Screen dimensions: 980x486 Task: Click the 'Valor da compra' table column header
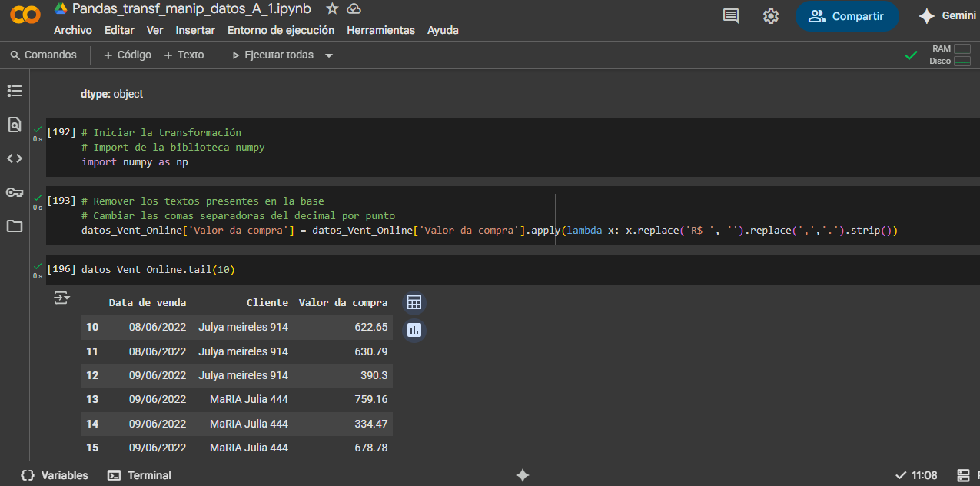343,303
